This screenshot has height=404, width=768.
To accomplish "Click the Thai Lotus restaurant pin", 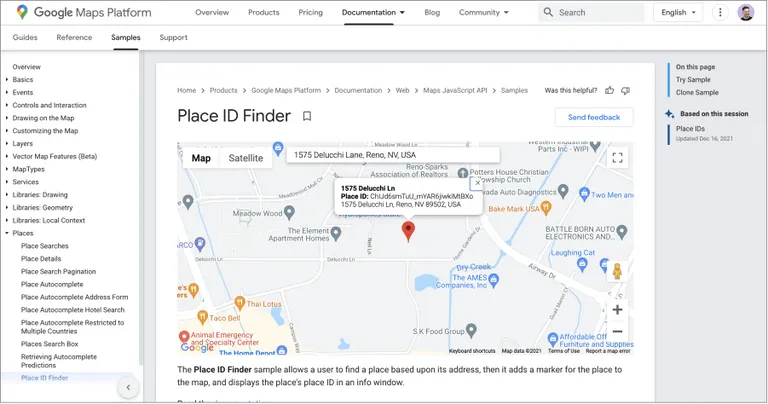I will [240, 303].
